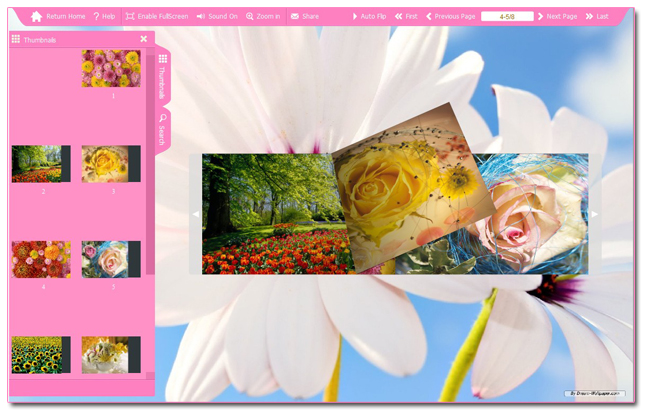
Task: Open the sunflower field thumbnail
Action: coord(41,355)
